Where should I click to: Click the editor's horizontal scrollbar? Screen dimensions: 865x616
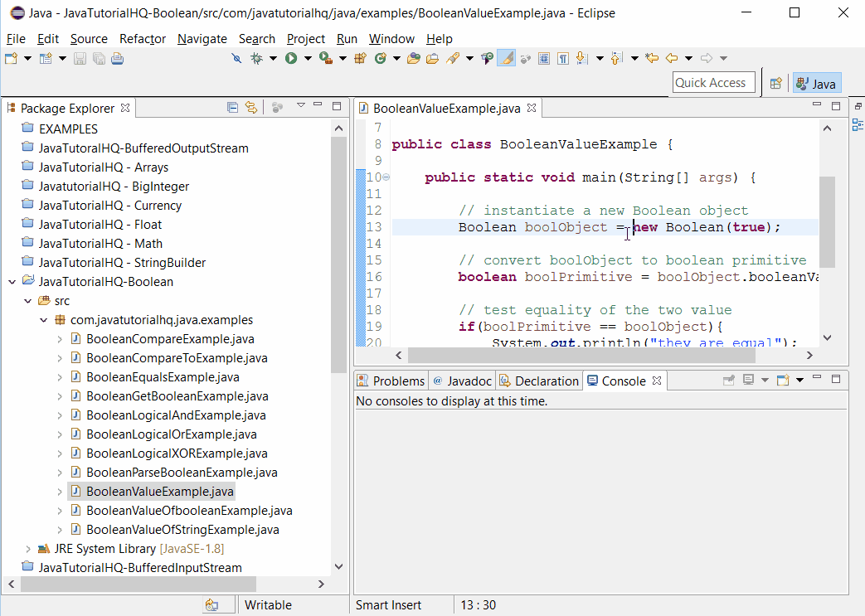coord(581,355)
